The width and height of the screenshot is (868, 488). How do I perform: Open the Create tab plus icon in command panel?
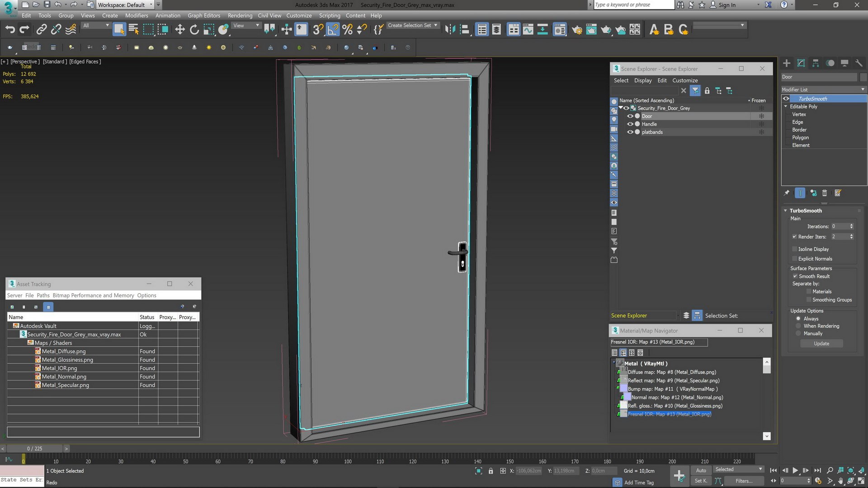[x=787, y=63]
